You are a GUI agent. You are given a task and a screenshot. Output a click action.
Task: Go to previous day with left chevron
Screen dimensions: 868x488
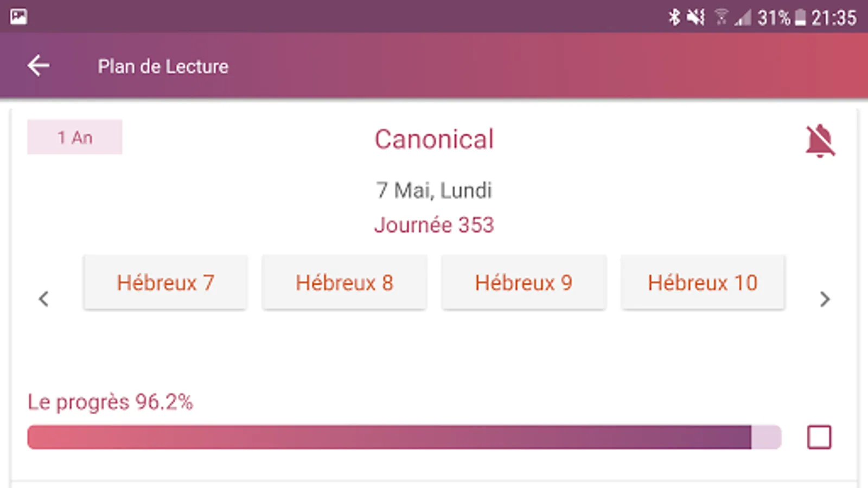[x=44, y=299]
